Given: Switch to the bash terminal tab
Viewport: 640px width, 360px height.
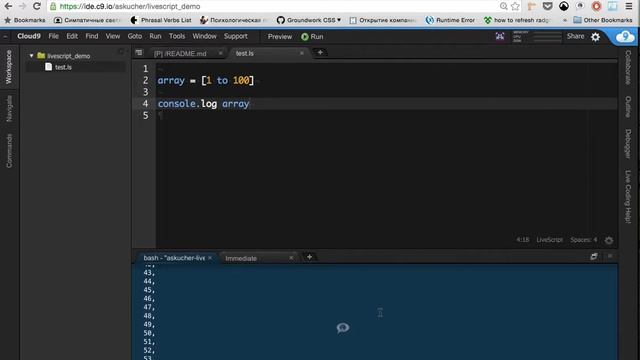Looking at the screenshot, I should click(174, 258).
